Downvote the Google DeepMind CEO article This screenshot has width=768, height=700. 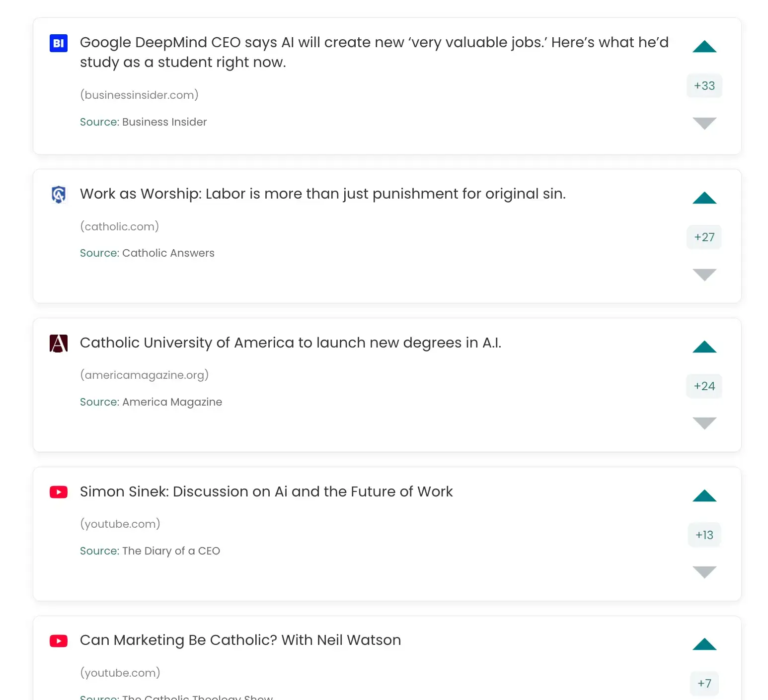704,123
